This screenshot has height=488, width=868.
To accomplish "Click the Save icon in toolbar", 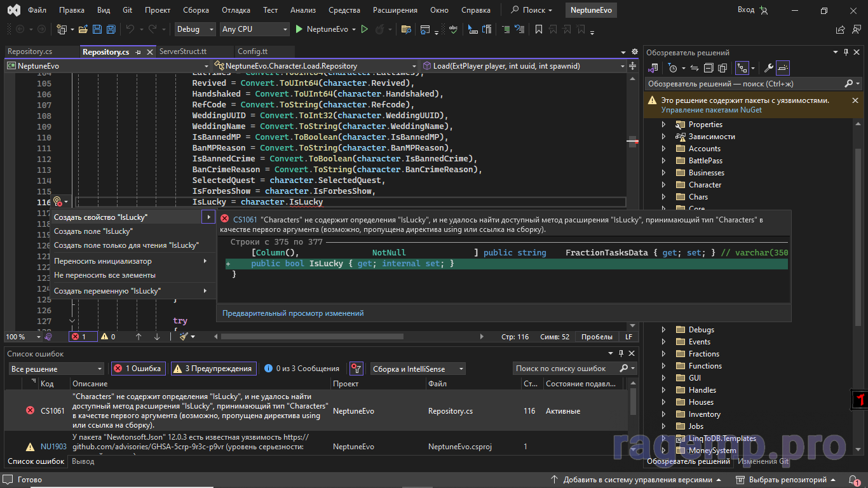I will coord(97,29).
